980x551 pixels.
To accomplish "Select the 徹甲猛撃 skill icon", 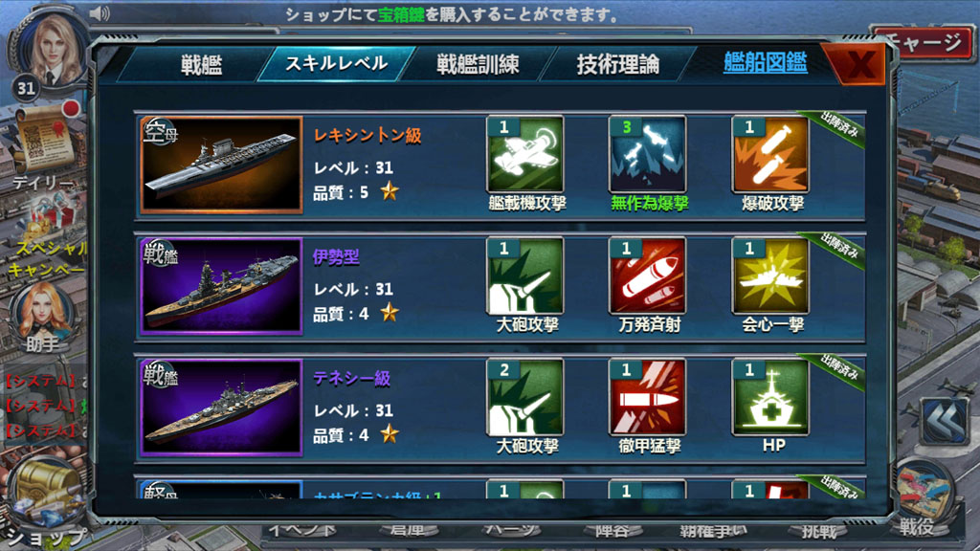I will click(647, 397).
